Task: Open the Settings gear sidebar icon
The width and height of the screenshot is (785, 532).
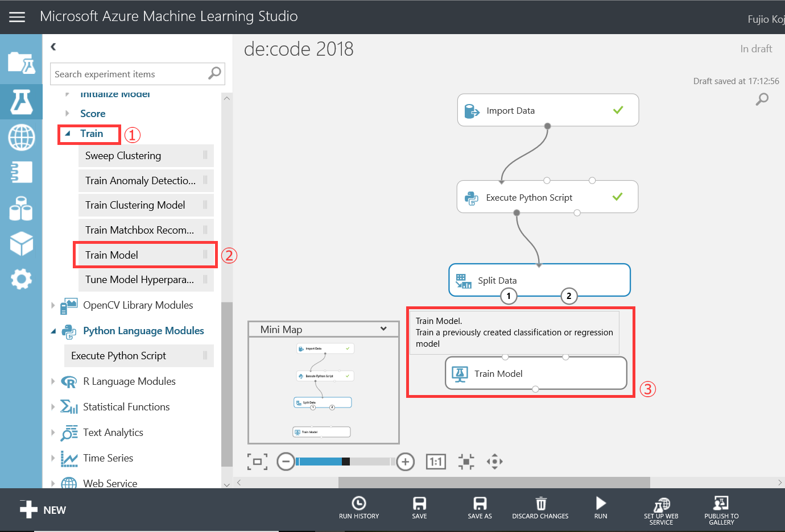Action: pos(21,279)
